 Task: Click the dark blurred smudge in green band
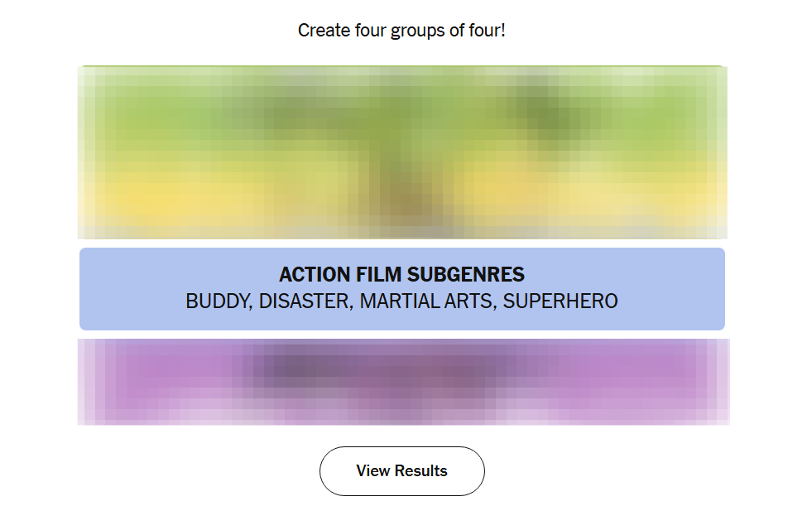(546, 112)
